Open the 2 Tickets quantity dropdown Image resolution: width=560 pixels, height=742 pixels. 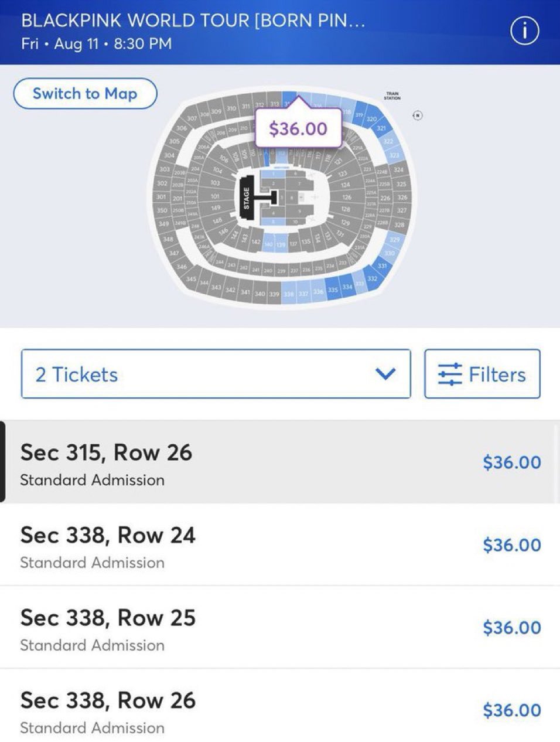click(216, 374)
